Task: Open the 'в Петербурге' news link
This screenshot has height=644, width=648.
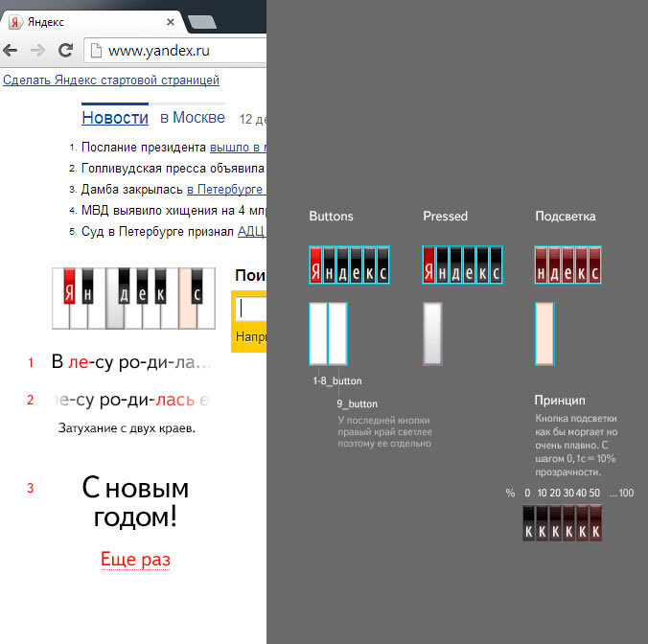Action: click(x=225, y=189)
